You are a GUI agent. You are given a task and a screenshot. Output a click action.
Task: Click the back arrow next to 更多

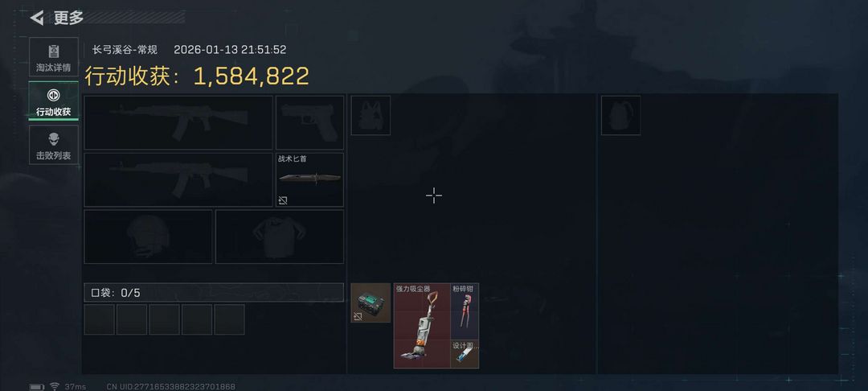36,18
